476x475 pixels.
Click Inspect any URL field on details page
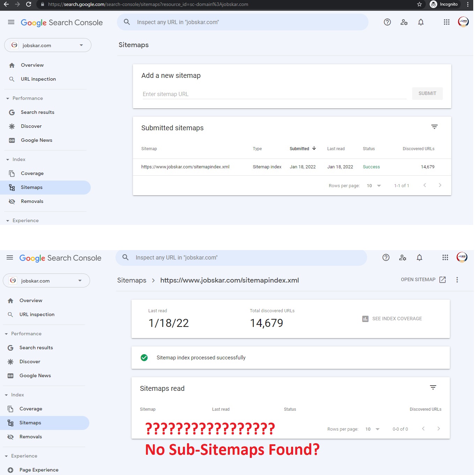(x=241, y=257)
